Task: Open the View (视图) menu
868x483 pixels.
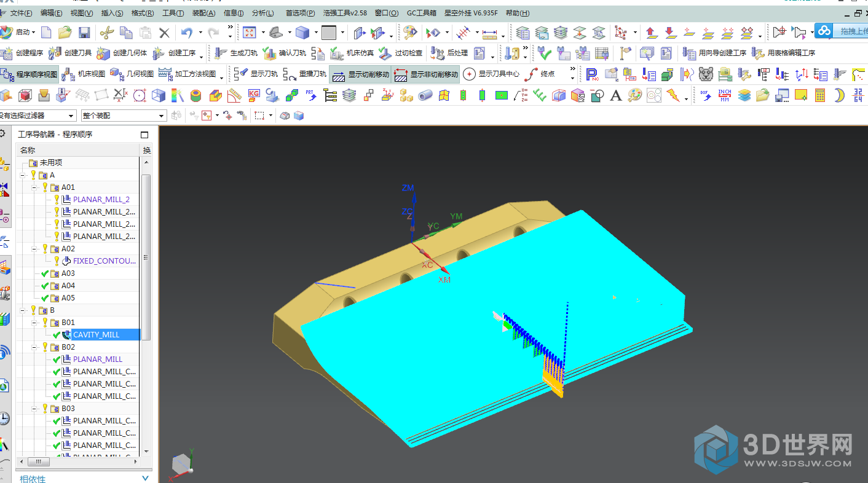Action: pos(82,13)
